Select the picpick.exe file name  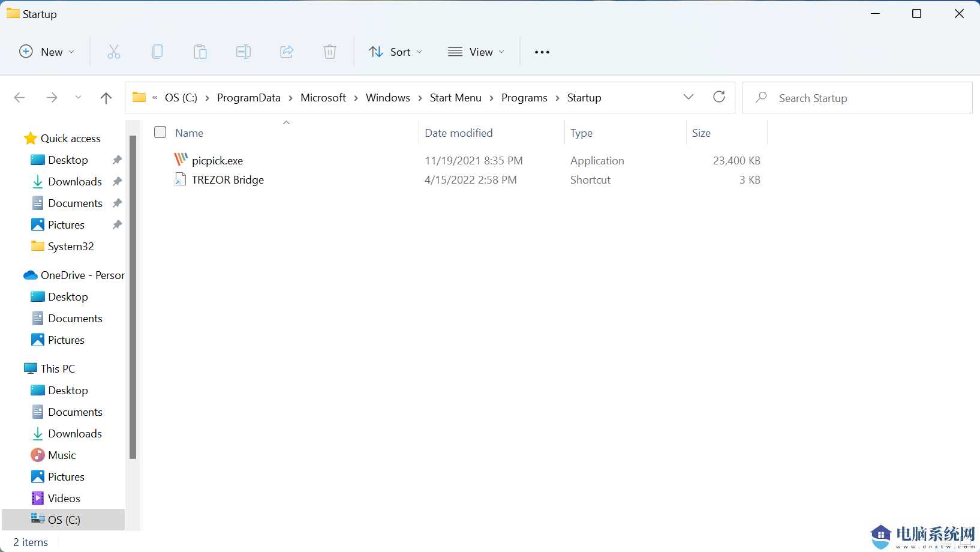217,161
